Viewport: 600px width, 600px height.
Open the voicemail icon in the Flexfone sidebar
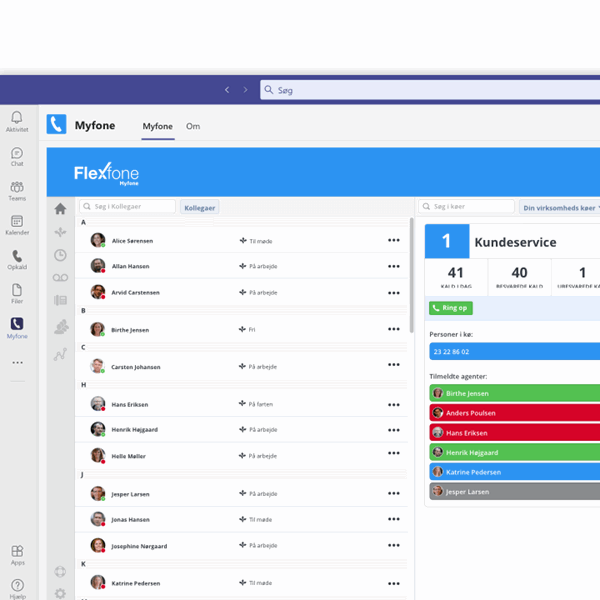(60, 278)
